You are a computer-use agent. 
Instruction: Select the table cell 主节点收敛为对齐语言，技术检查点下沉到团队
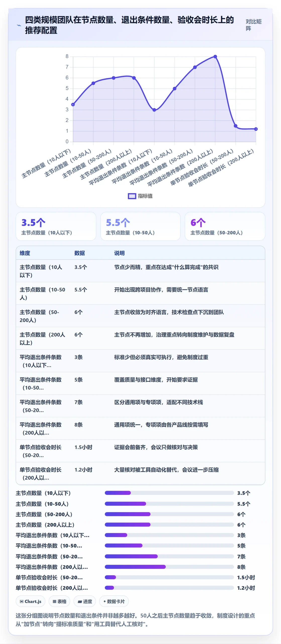[x=169, y=312]
